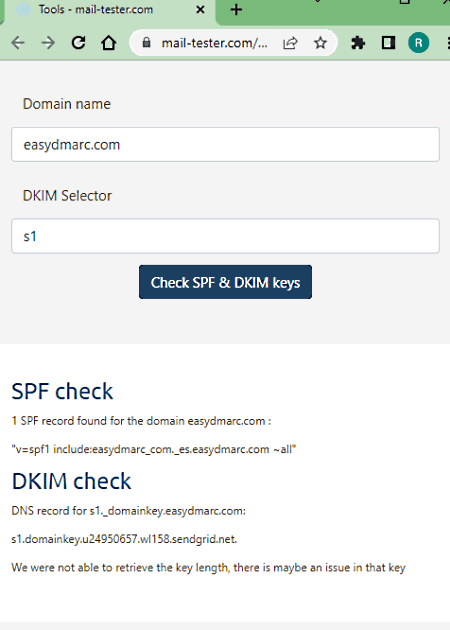
Task: Click the sendgrid.net DKIM record value
Action: coord(124,539)
